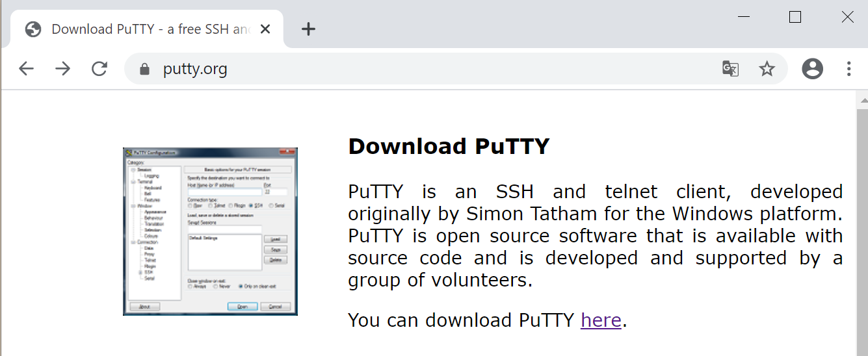Close the Download PuTTY tab
868x356 pixels.
tap(265, 29)
